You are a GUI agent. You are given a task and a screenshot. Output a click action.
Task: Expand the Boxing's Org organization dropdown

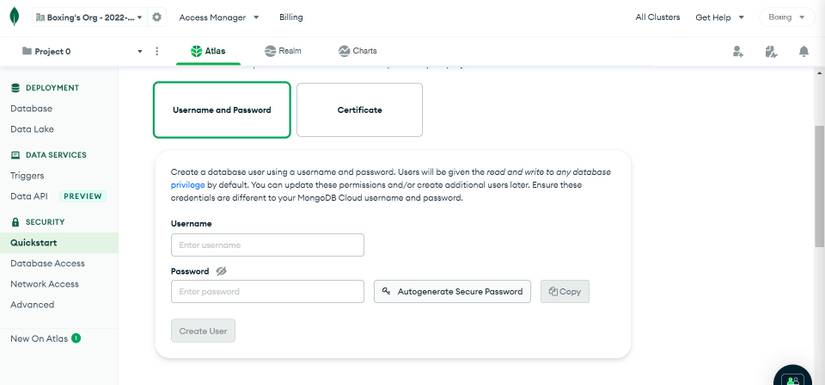point(89,17)
